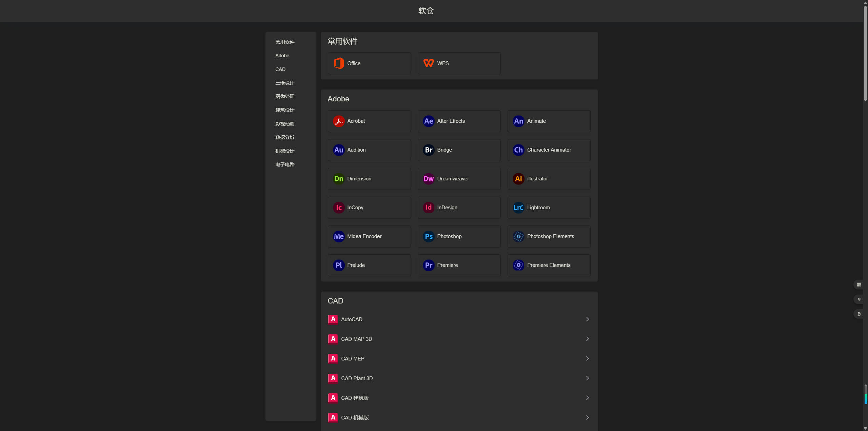Select the Character Animator Ch icon
Screen dimensions: 868x431
(518, 150)
